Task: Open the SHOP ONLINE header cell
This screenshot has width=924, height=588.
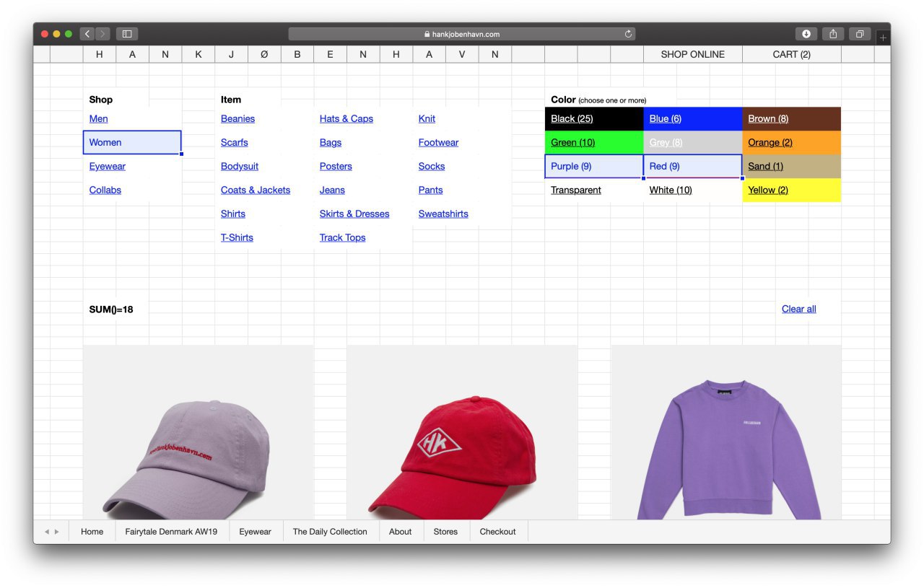Action: coord(692,54)
